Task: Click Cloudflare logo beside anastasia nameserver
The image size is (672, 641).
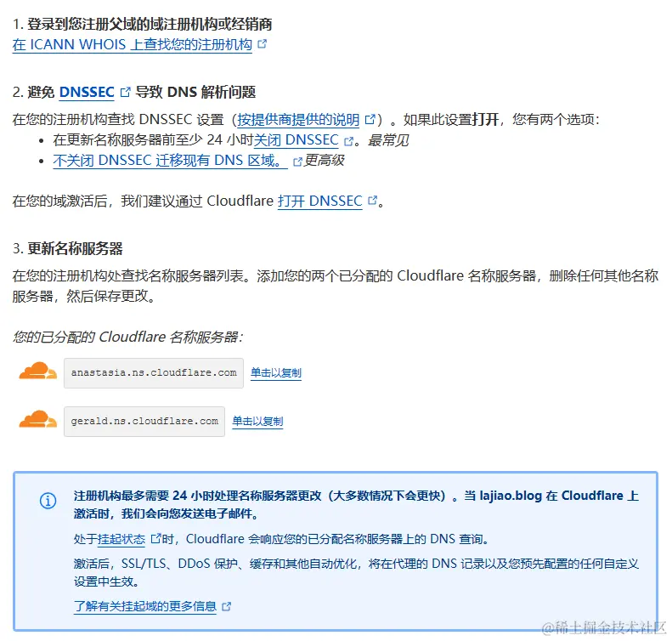Action: [37, 372]
